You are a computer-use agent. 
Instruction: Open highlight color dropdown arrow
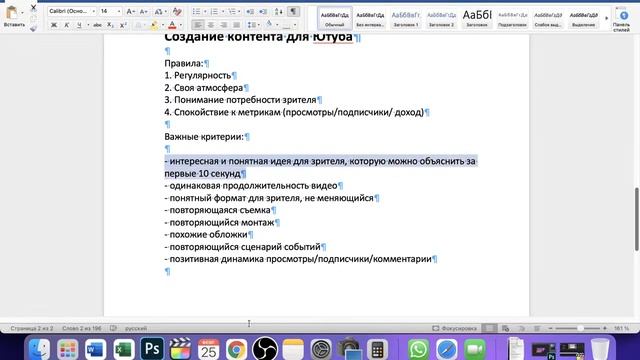tap(162, 25)
